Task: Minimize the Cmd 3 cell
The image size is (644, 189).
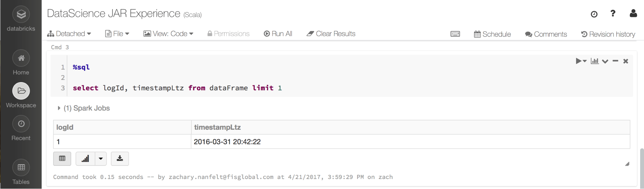Action: coord(615,61)
